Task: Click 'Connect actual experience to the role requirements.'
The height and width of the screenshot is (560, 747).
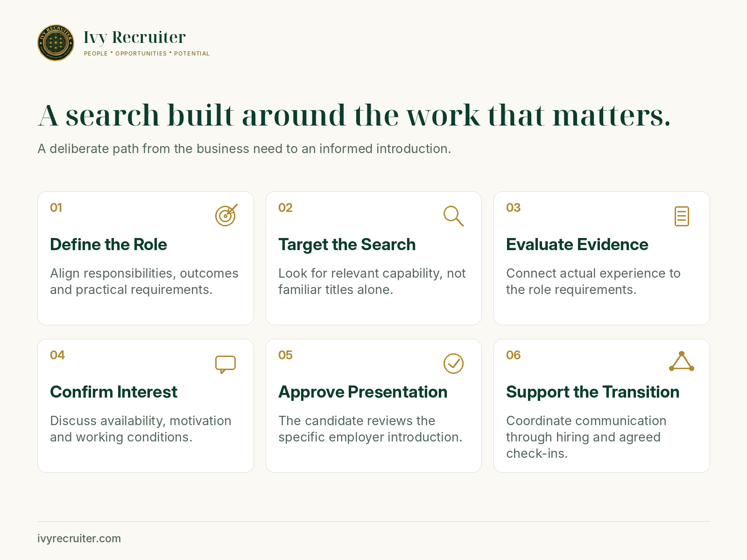Action: tap(593, 281)
